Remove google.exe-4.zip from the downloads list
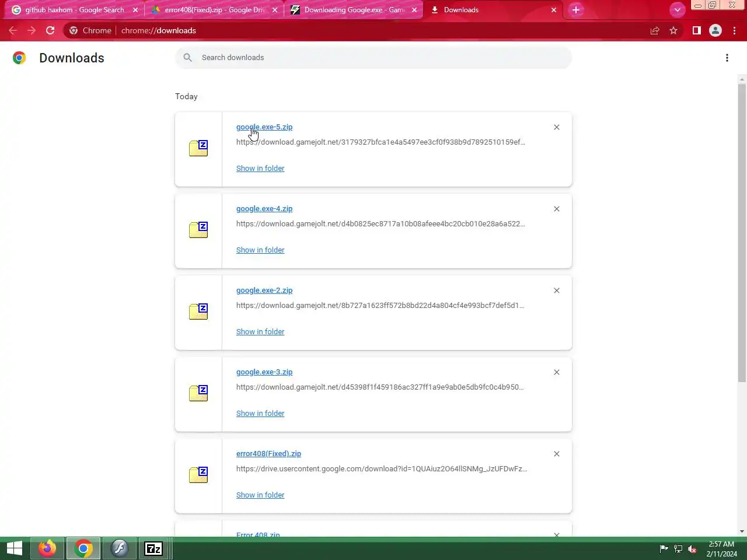Screen dimensions: 747x560 (x=557, y=209)
